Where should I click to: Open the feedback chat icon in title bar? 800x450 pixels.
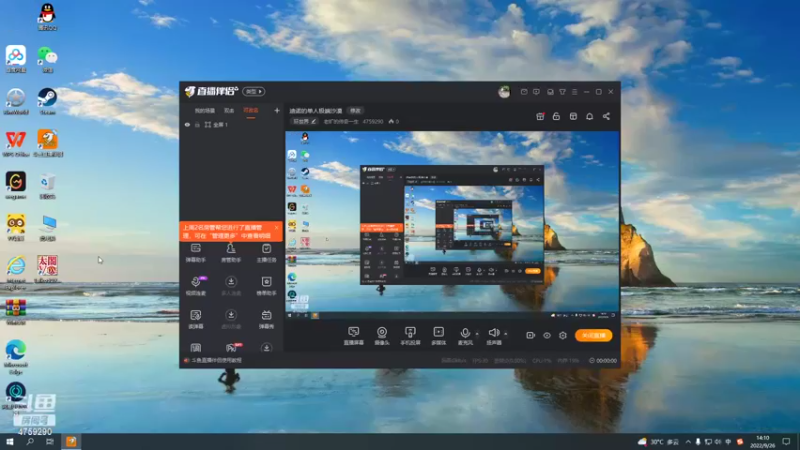click(536, 92)
